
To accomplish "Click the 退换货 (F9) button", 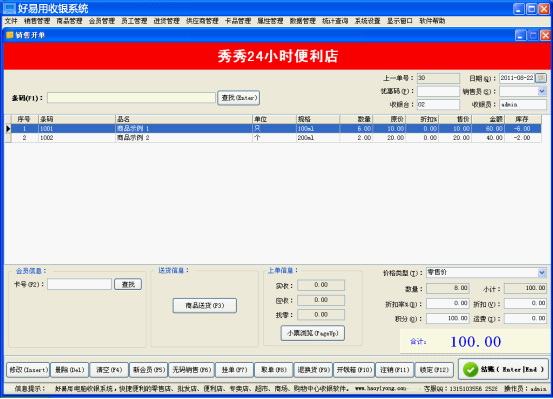I will (313, 370).
